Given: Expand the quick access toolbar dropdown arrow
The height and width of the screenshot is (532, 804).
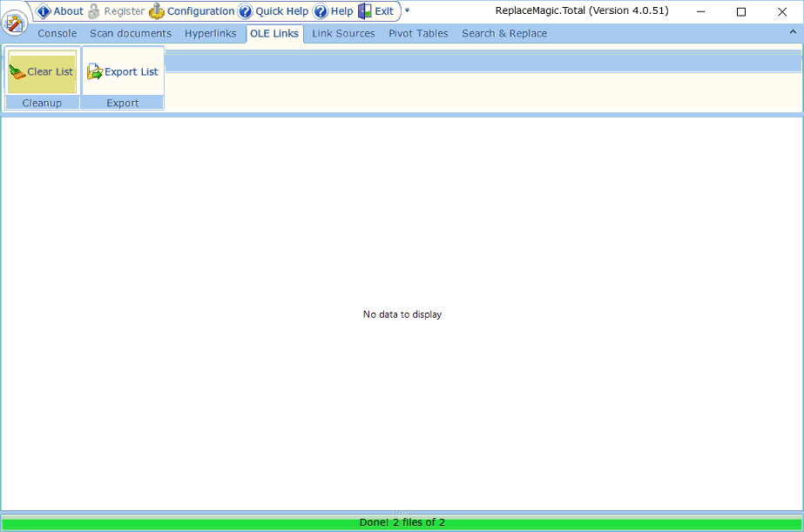Looking at the screenshot, I should click(x=407, y=10).
